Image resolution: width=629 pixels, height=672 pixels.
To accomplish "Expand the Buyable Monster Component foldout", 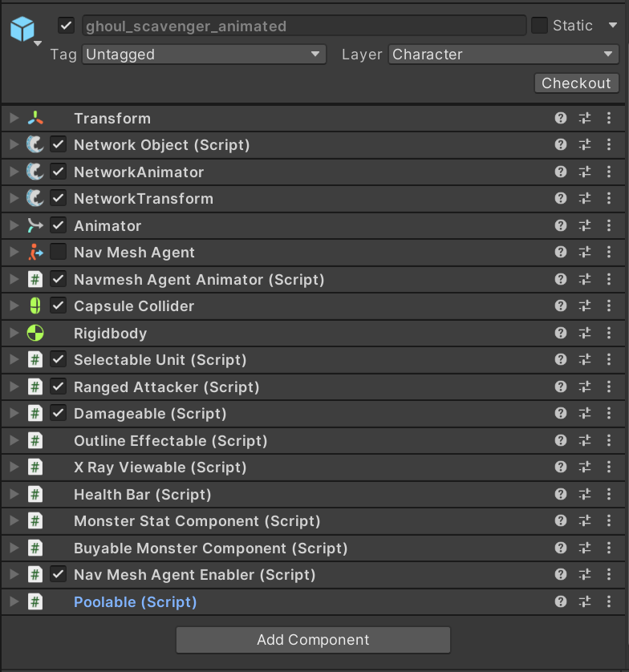I will coord(14,549).
